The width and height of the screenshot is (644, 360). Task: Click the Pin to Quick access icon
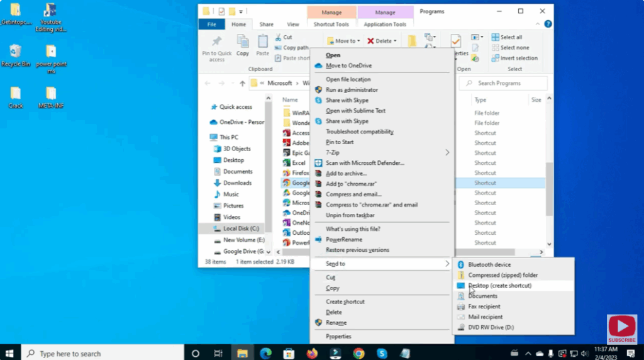[x=216, y=42]
